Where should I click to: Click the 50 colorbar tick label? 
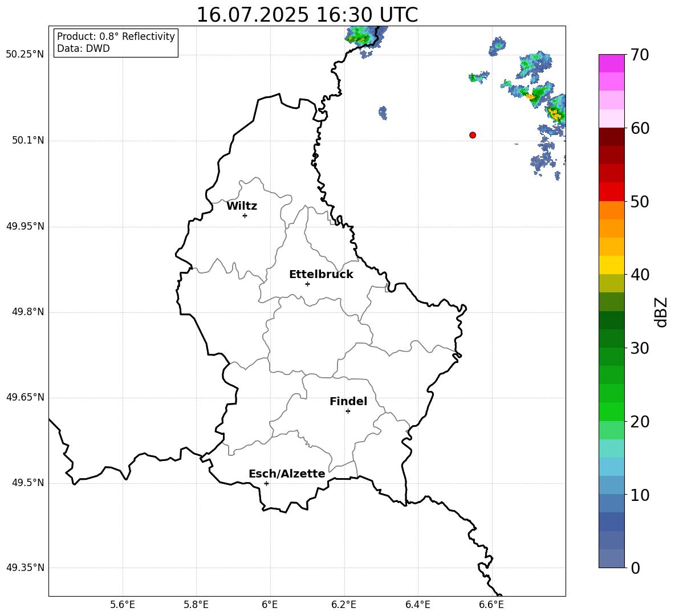(640, 202)
